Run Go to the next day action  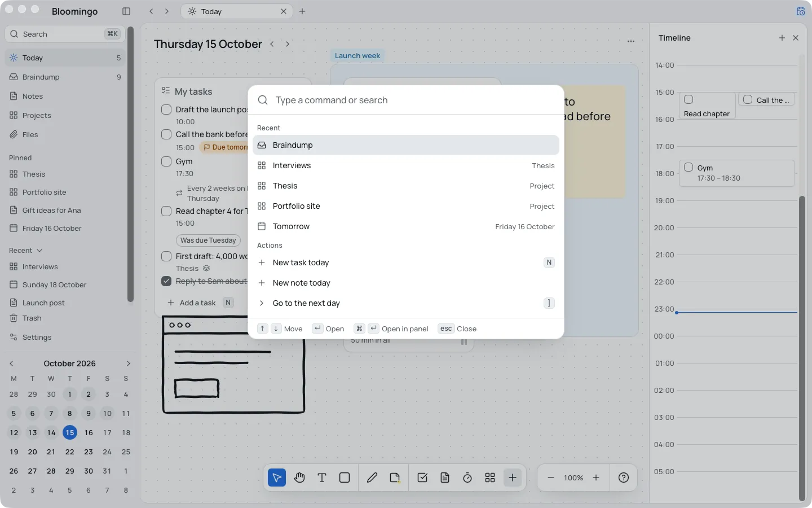click(x=406, y=303)
